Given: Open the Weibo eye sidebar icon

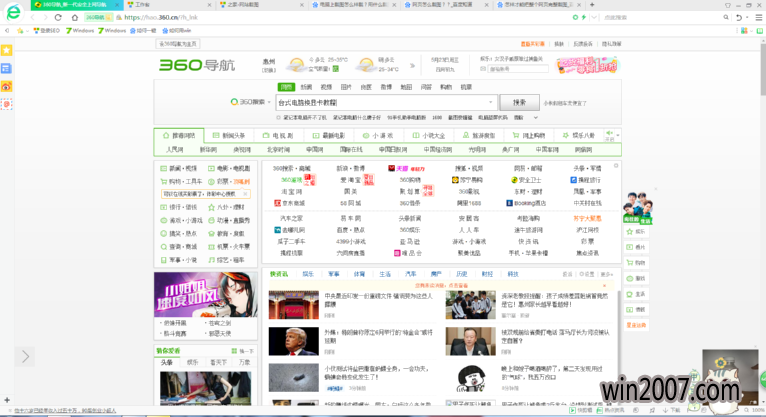Looking at the screenshot, I should point(6,86).
